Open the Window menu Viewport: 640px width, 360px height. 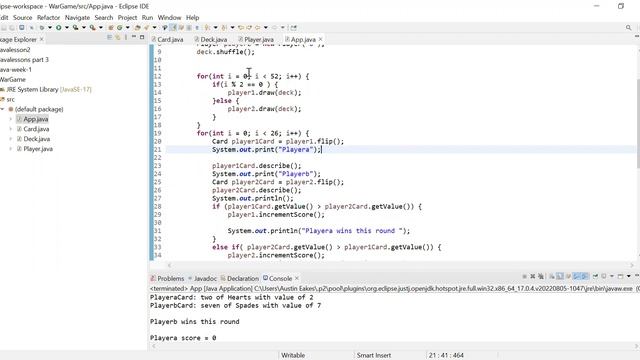(169, 18)
